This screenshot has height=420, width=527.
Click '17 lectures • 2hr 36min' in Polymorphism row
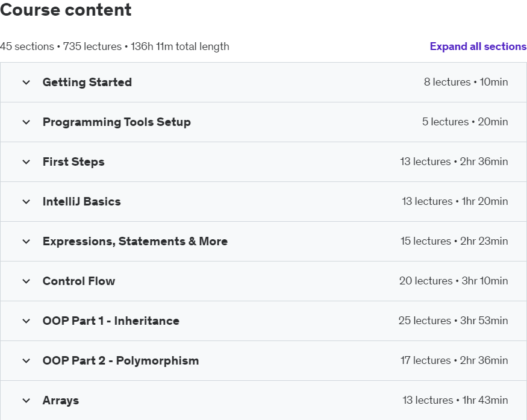pos(454,361)
